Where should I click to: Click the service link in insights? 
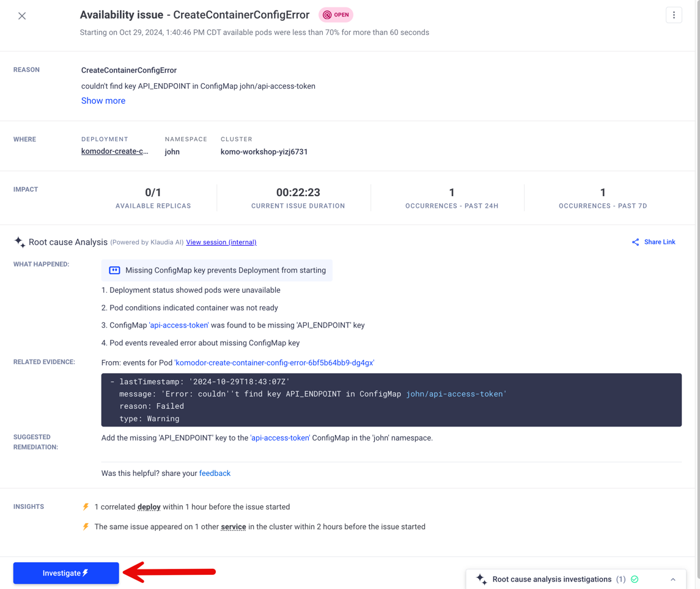coord(234,527)
